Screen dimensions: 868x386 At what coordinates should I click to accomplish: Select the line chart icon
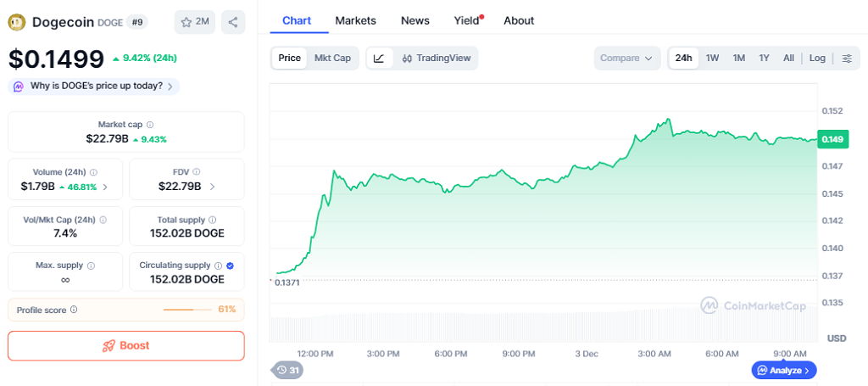(x=379, y=59)
